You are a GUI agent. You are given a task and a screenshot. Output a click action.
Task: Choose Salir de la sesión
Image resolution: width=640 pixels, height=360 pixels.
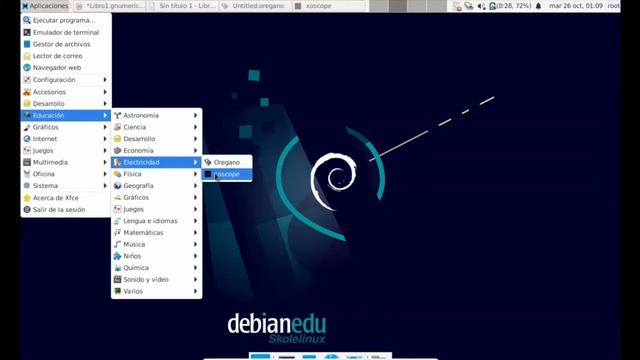pyautogui.click(x=66, y=210)
